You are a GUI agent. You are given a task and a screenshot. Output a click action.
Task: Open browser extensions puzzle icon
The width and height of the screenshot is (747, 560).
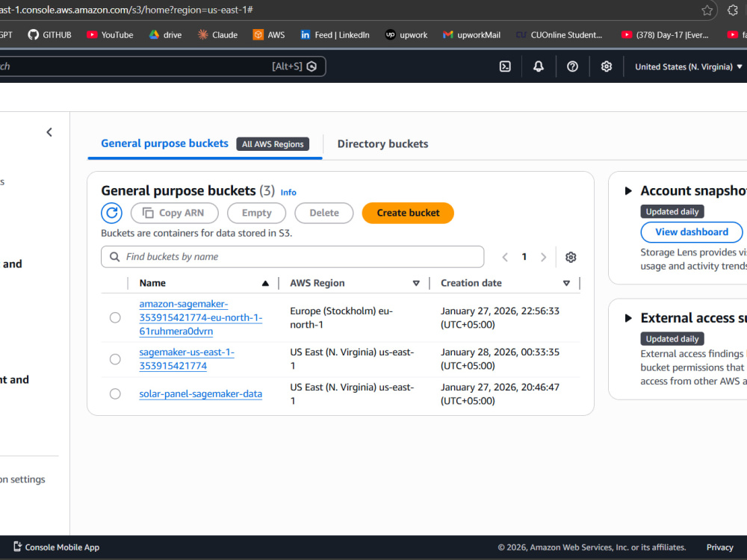[733, 10]
